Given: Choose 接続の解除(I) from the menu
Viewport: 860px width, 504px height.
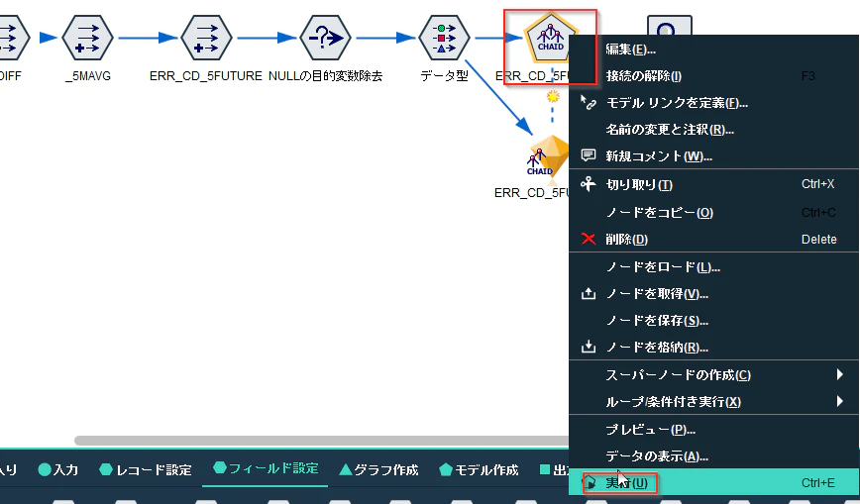Looking at the screenshot, I should tap(714, 75).
